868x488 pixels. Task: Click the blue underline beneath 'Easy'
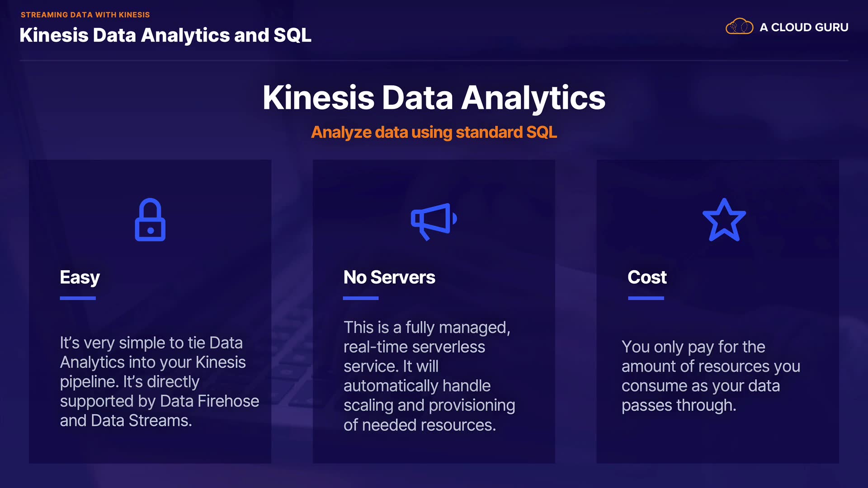click(x=78, y=298)
